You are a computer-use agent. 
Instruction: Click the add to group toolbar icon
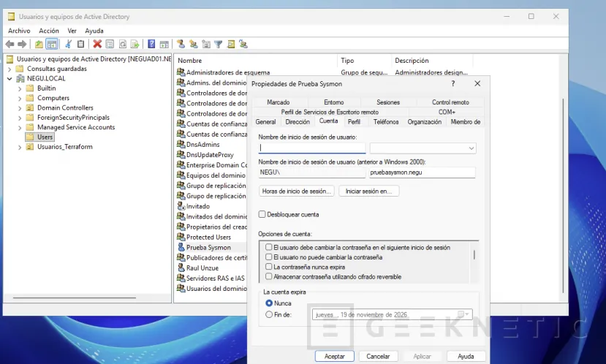pyautogui.click(x=243, y=45)
